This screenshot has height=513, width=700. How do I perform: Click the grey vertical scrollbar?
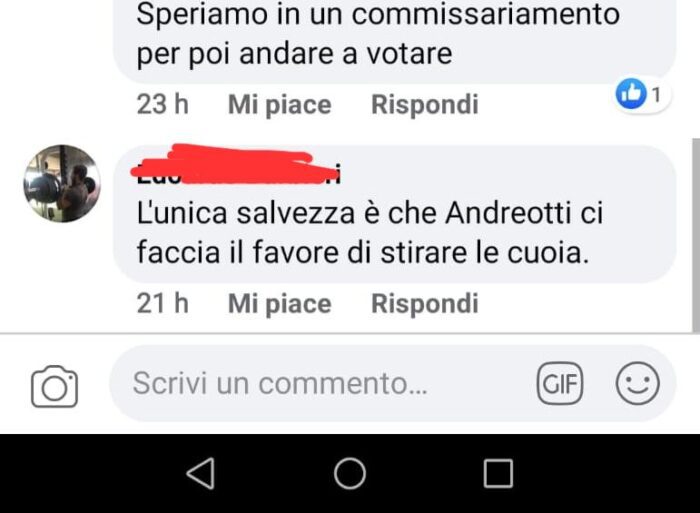point(696,235)
